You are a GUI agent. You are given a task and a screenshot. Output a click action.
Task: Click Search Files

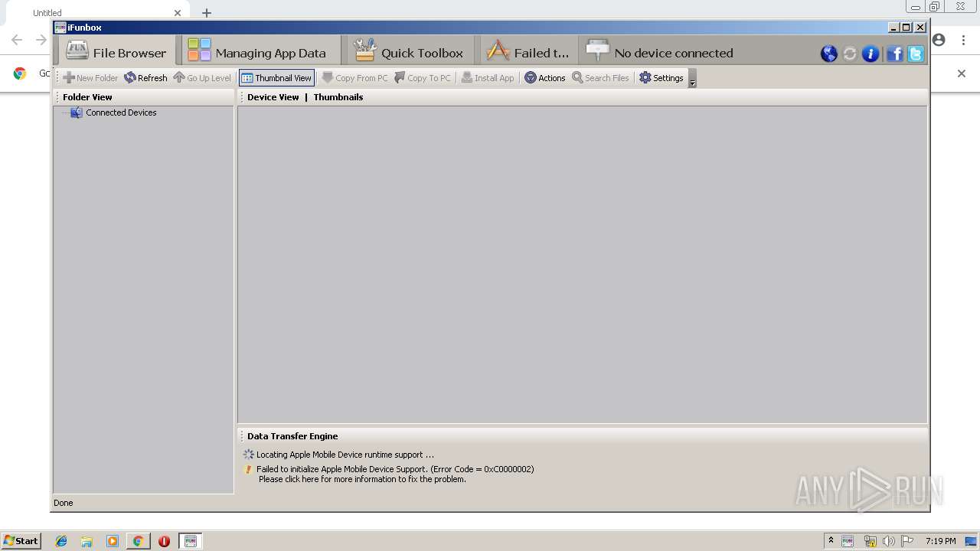click(601, 77)
